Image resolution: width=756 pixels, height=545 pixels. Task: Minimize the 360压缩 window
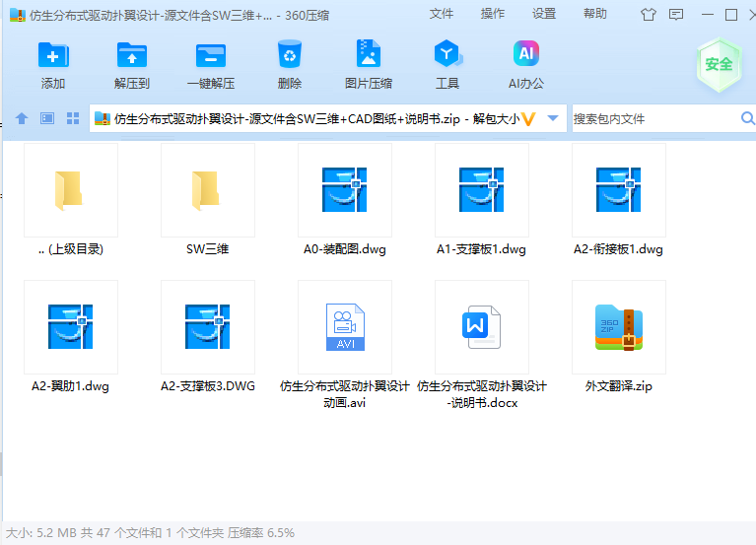(x=708, y=15)
